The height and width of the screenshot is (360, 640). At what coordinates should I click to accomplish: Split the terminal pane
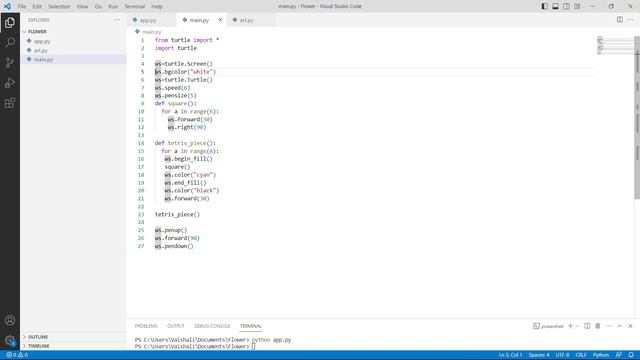(x=587, y=326)
